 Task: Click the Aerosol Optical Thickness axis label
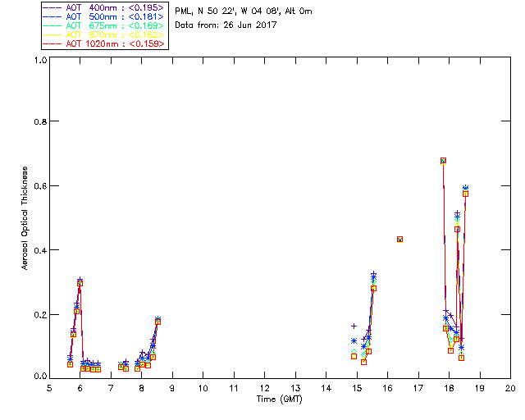point(25,217)
